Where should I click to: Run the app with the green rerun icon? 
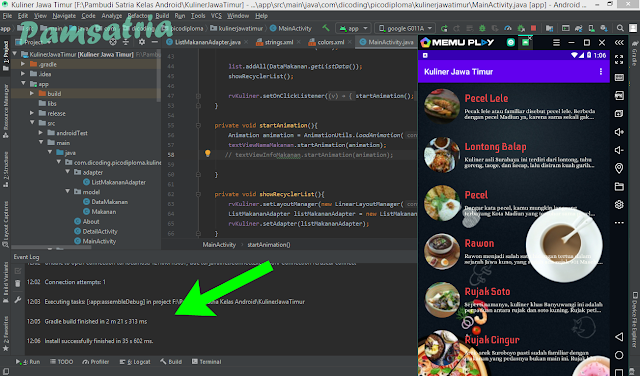444,28
